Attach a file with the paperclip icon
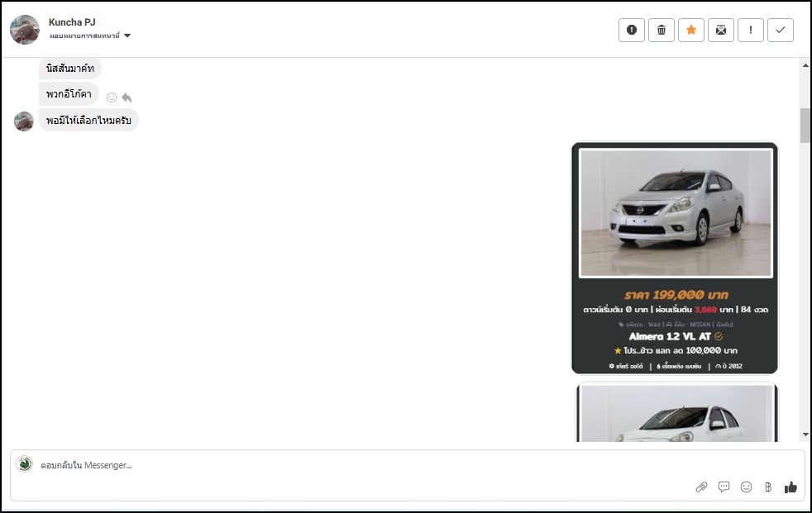The height and width of the screenshot is (513, 812). point(701,487)
